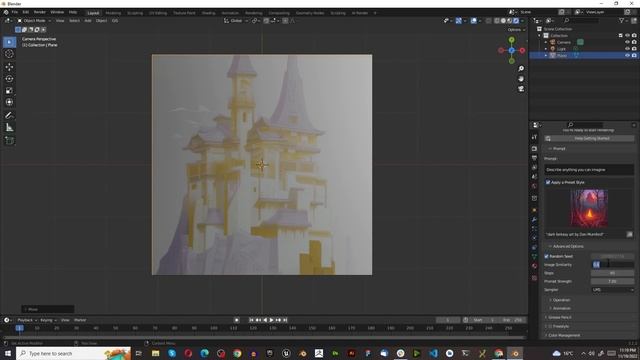Viewport: 640px width, 360px height.
Task: Open the Material properties tab
Action: coord(534,266)
